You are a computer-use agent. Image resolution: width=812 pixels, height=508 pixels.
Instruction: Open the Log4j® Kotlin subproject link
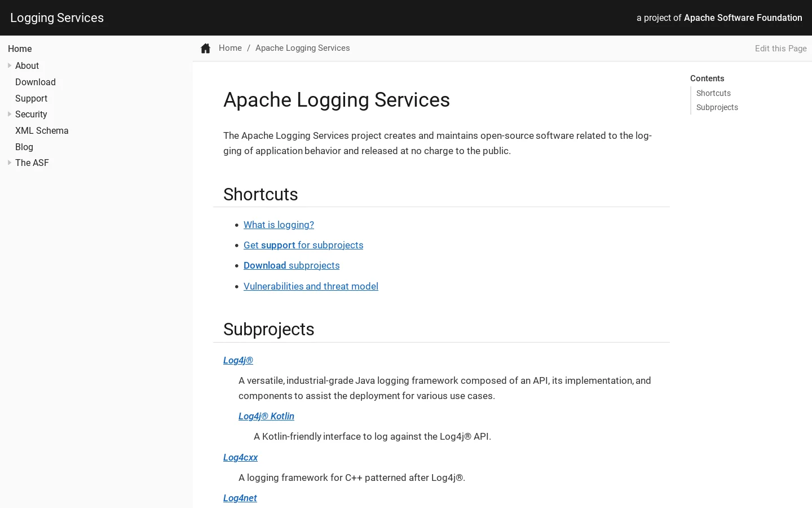point(266,416)
